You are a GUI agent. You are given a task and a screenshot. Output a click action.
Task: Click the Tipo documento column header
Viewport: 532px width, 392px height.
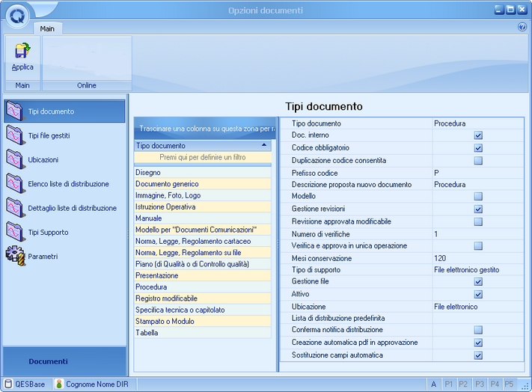pyautogui.click(x=203, y=145)
